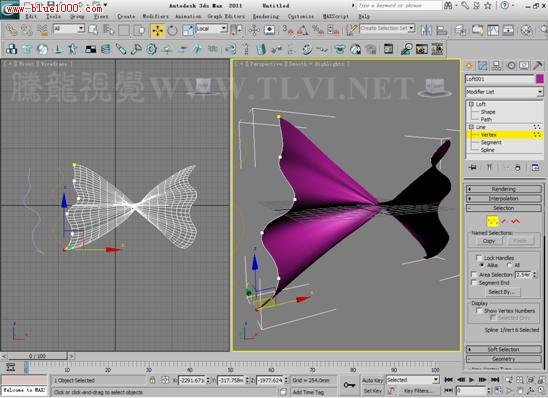Select the Rotate tool icon
Screen dimensions: 548x398
[172, 30]
